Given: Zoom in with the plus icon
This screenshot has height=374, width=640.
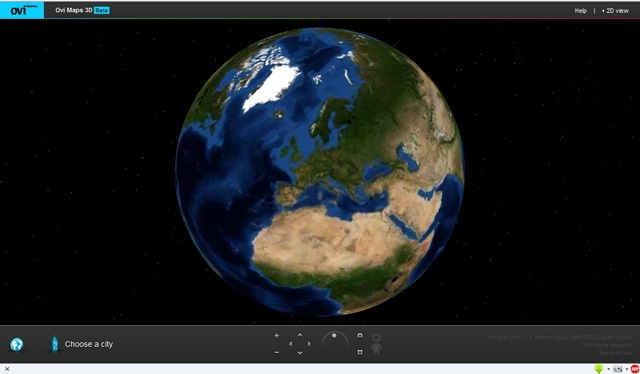Looking at the screenshot, I should (276, 336).
